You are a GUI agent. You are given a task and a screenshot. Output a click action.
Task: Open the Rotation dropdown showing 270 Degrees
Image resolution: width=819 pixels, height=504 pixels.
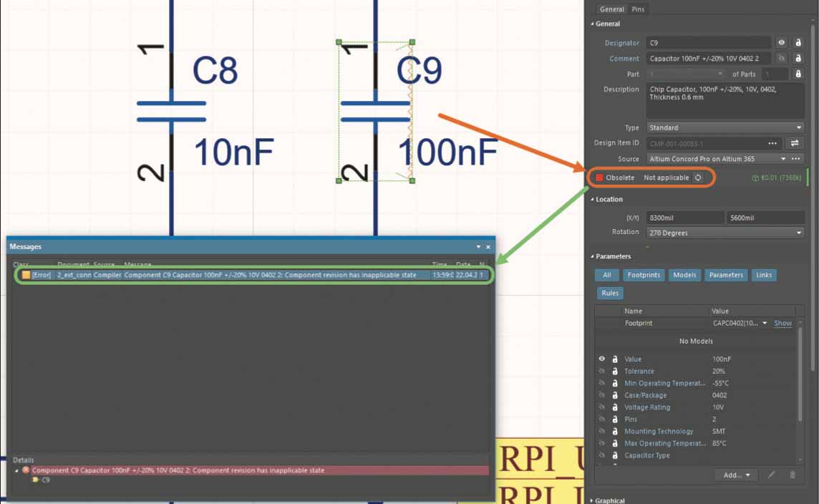pos(725,233)
